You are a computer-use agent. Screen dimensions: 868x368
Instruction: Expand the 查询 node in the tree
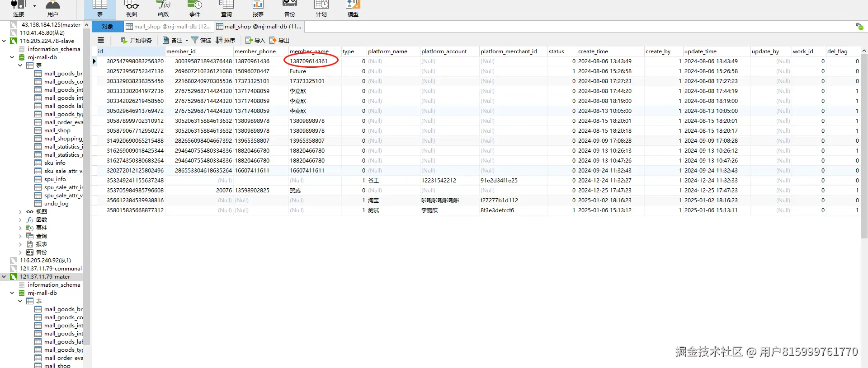point(20,236)
